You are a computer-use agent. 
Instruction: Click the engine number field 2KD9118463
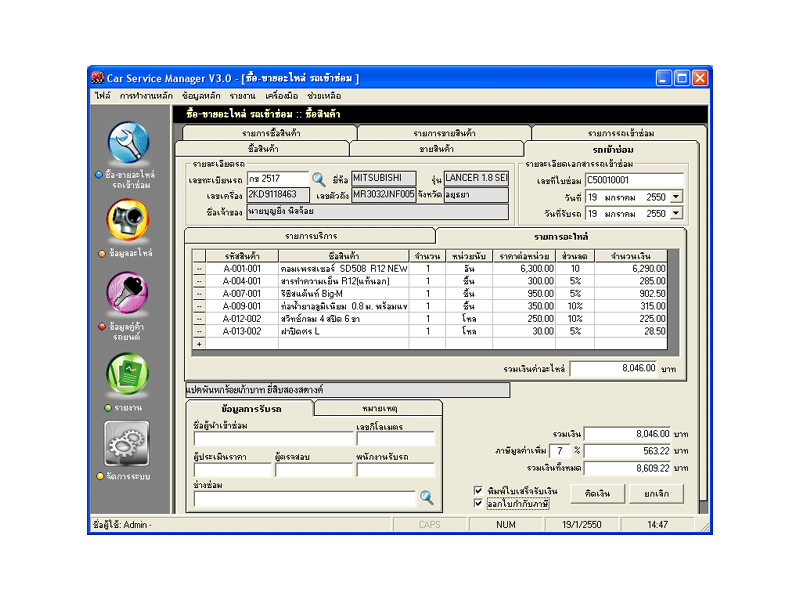coord(278,194)
